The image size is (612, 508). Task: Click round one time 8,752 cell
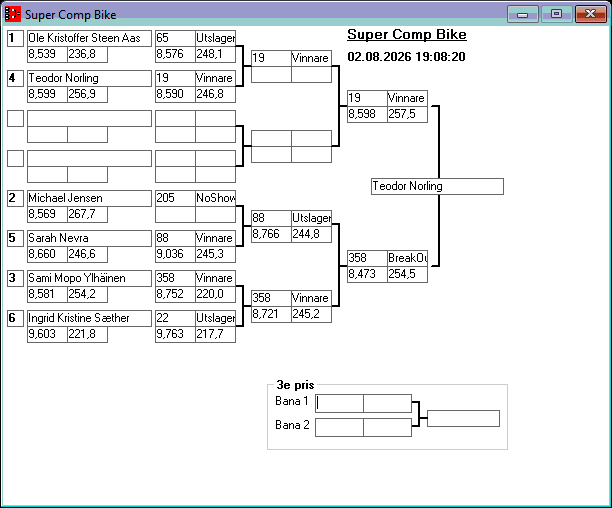click(175, 294)
